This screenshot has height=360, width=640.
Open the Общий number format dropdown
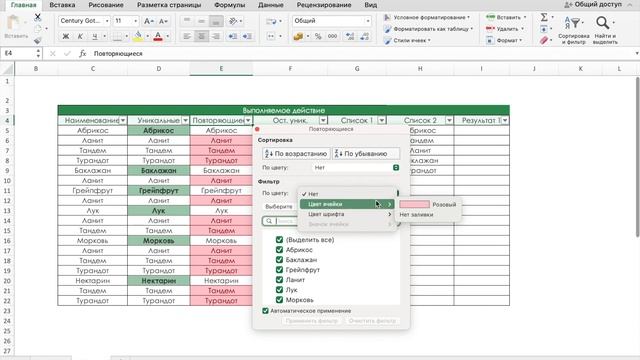pyautogui.click(x=368, y=21)
